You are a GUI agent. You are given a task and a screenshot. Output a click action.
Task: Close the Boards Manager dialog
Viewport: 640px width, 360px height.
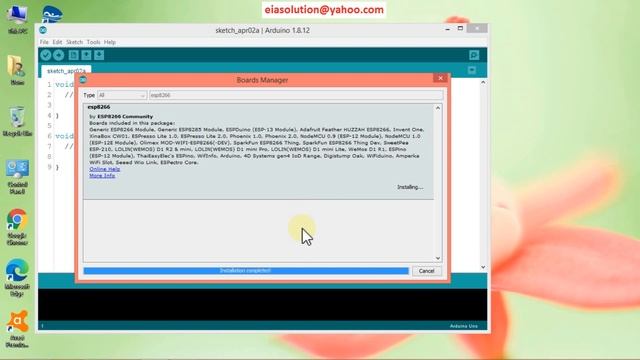[440, 78]
